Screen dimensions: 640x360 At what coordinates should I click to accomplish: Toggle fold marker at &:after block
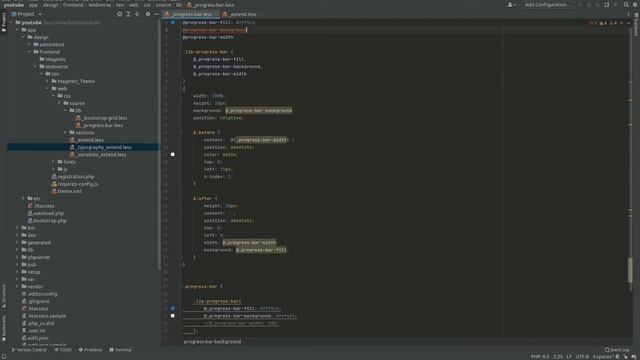180,199
